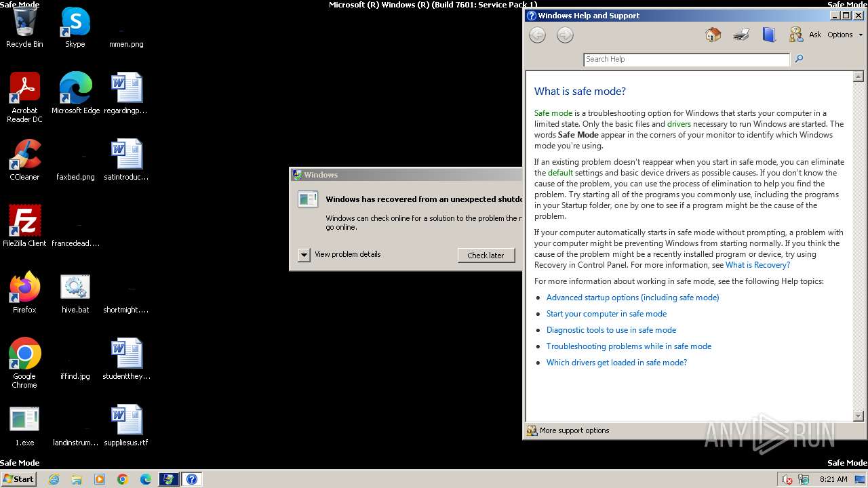The image size is (868, 488).
Task: Click More support options at bottom of Help
Action: click(568, 430)
